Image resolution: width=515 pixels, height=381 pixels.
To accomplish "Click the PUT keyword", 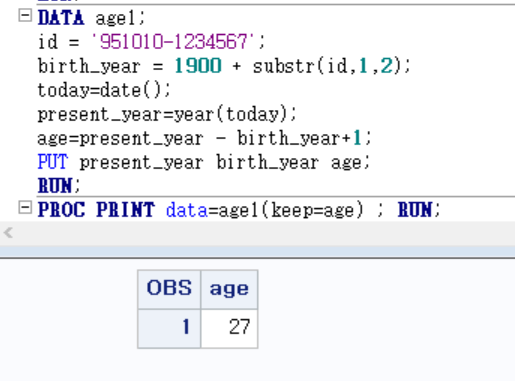I will point(53,162).
